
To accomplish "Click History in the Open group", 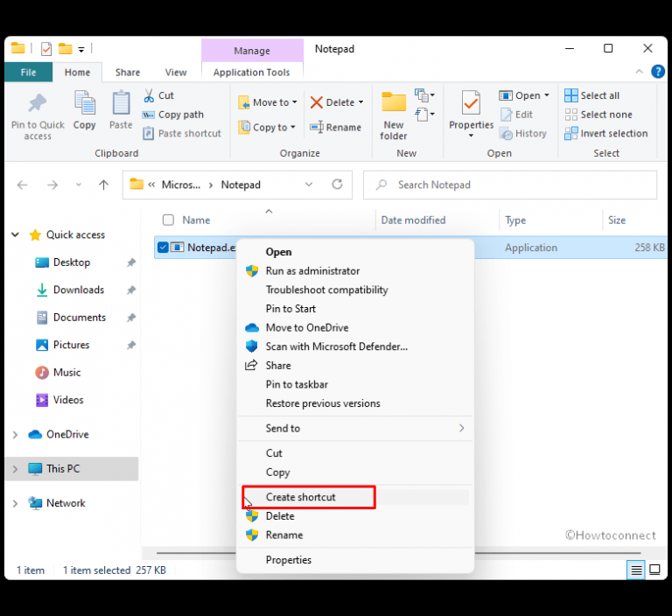I will (x=523, y=133).
